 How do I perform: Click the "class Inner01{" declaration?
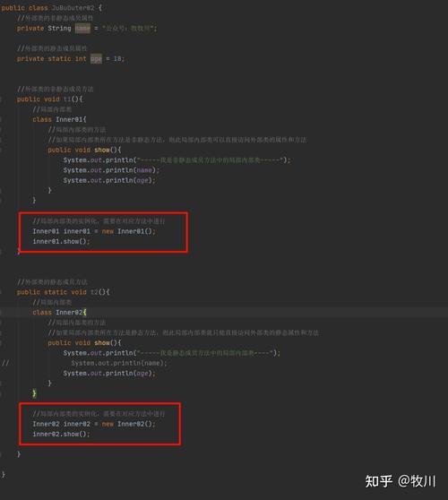tap(59, 119)
